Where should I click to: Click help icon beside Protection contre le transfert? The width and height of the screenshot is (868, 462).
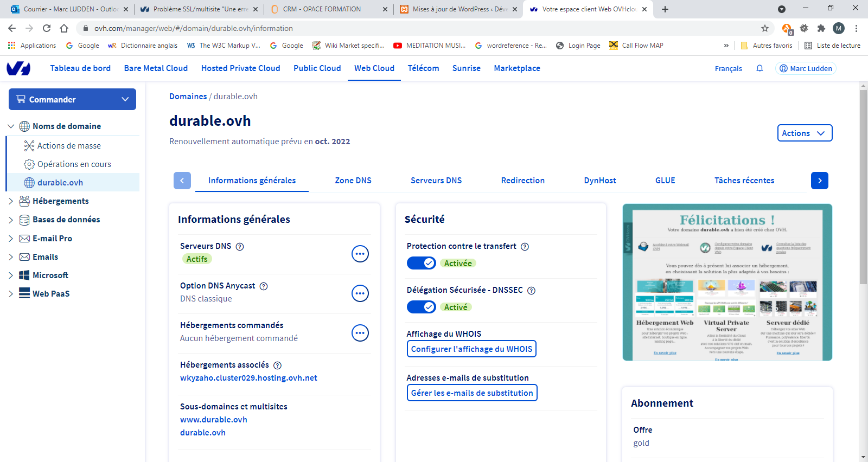point(525,247)
